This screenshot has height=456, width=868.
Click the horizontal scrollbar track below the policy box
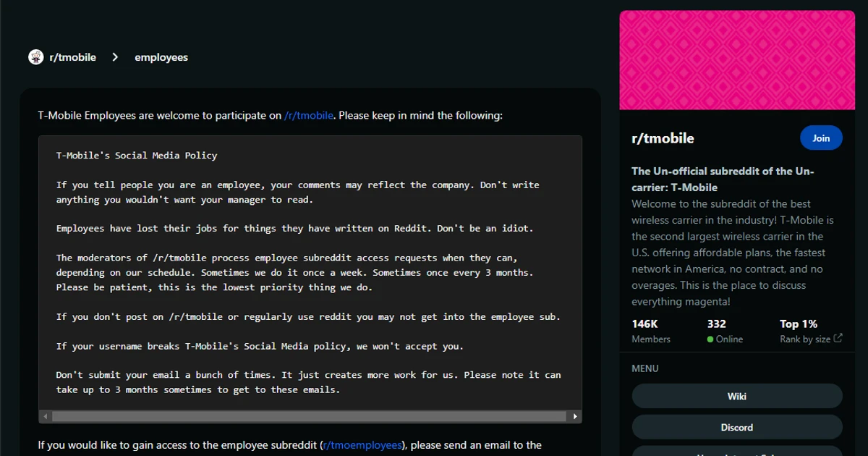pos(310,416)
